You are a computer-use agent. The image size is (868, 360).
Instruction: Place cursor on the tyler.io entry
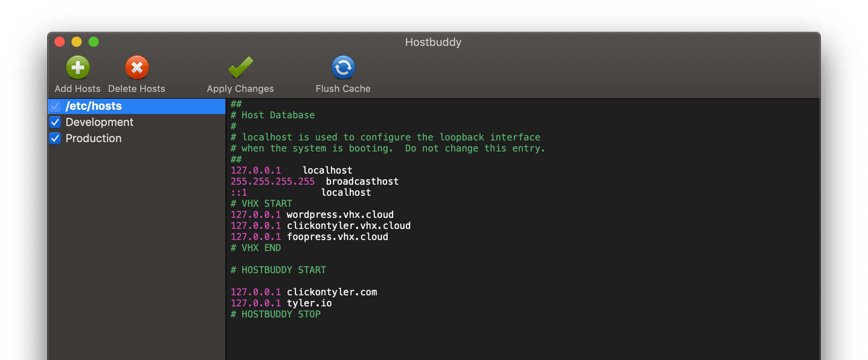coord(309,303)
